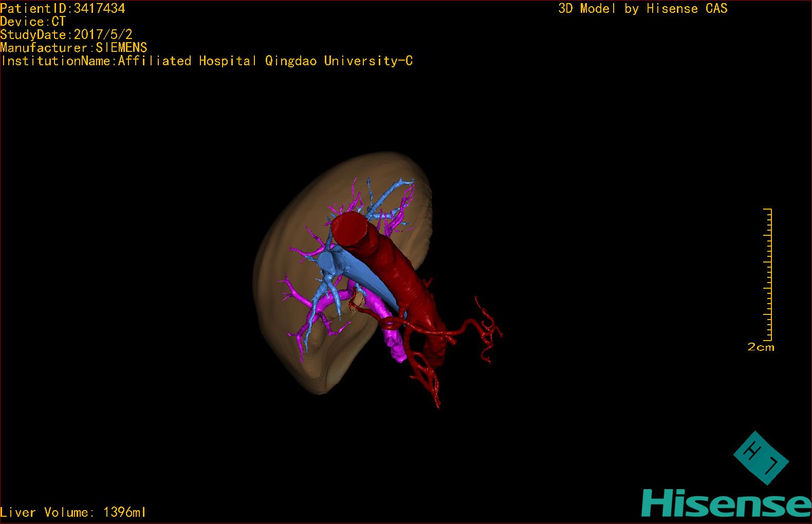
Task: Click the cut top face of the red aorta
Action: (x=349, y=229)
